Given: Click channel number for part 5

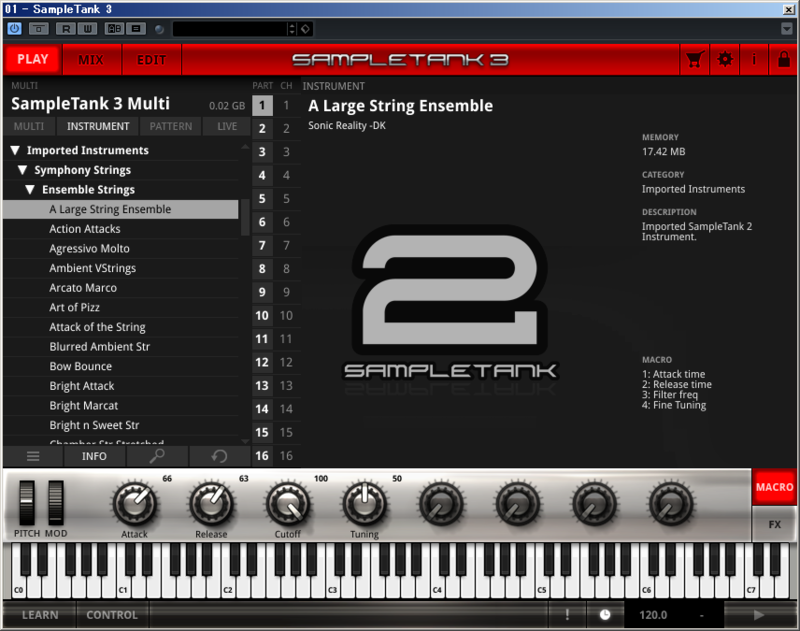Looking at the screenshot, I should pos(286,199).
